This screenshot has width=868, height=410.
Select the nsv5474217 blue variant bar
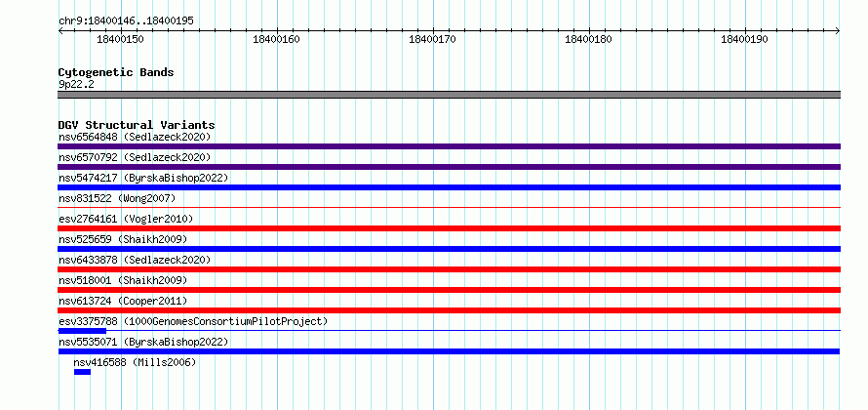click(x=449, y=187)
